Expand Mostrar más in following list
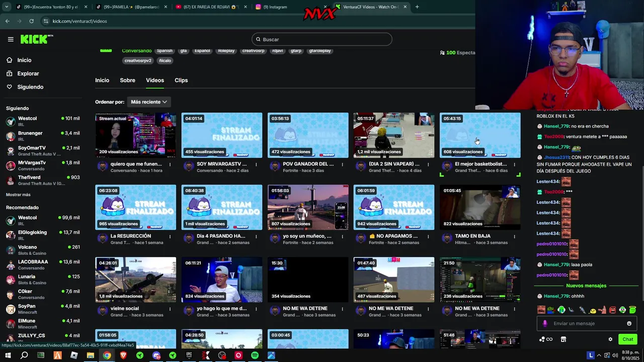This screenshot has height=362, width=644. pyautogui.click(x=18, y=195)
